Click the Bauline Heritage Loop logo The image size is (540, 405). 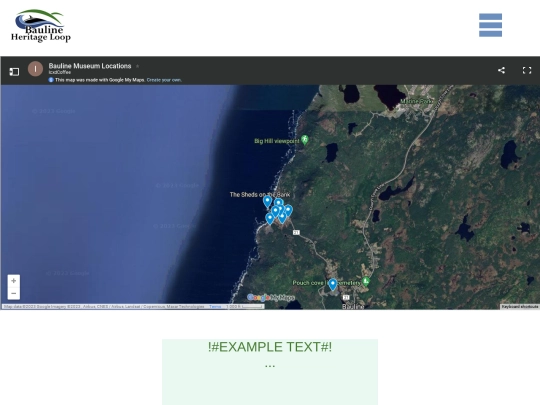[41, 25]
